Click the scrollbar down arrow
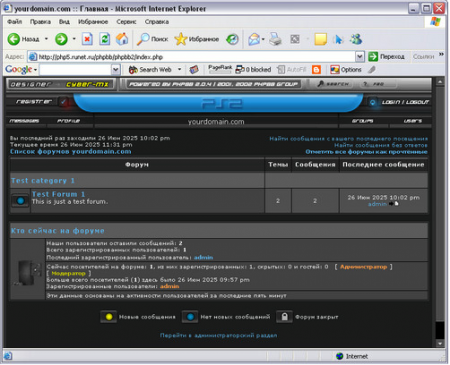Screen dimensions: 450x365 tap(440, 344)
